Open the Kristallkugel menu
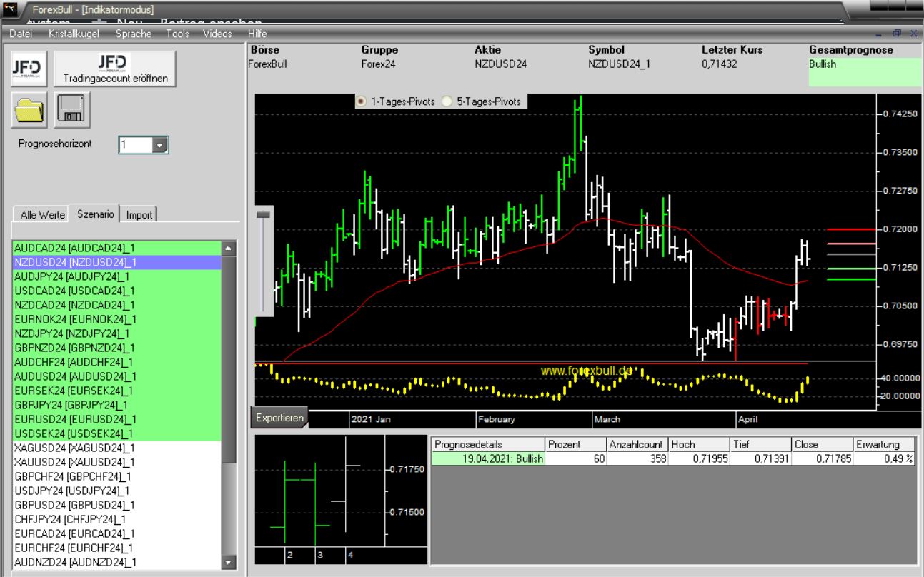The width and height of the screenshot is (924, 577). (74, 34)
